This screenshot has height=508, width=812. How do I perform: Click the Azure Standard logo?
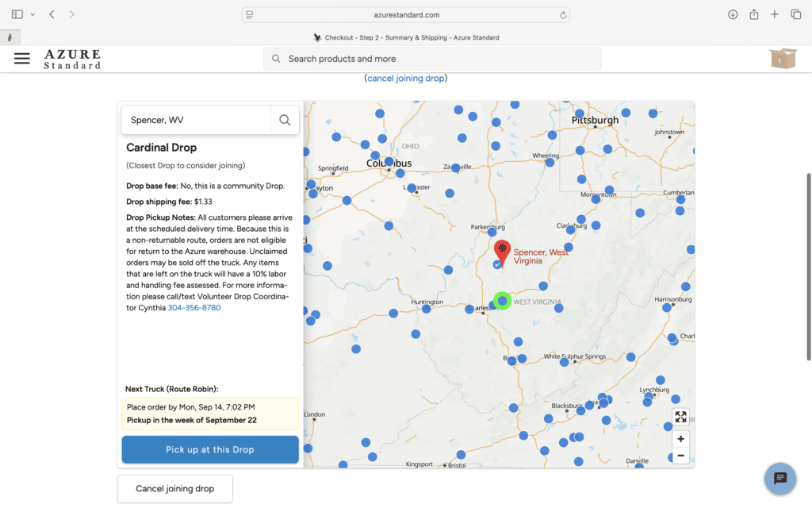pos(72,59)
